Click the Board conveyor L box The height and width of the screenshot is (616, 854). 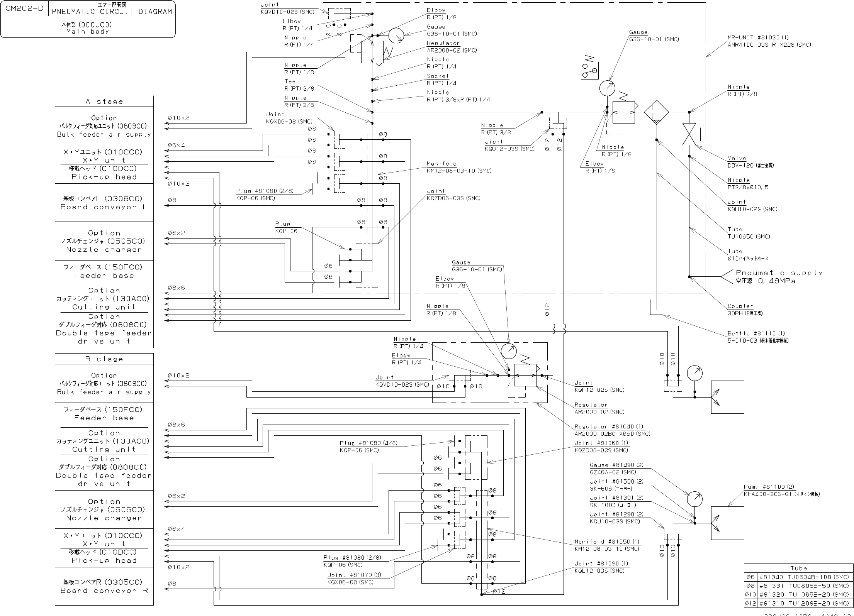(104, 203)
